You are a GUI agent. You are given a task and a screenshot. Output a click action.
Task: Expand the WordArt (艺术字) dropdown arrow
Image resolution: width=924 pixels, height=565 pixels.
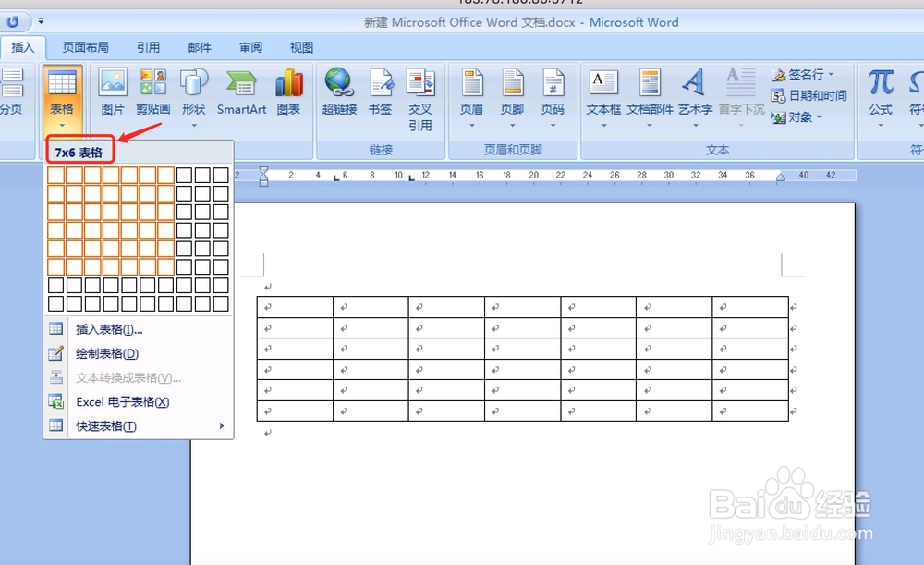(696, 126)
